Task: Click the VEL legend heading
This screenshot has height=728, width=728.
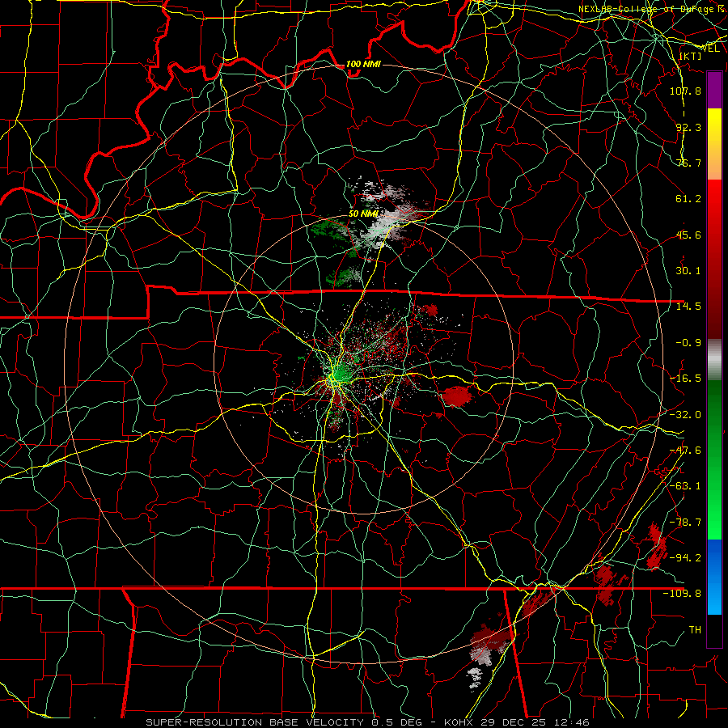Action: pos(711,49)
